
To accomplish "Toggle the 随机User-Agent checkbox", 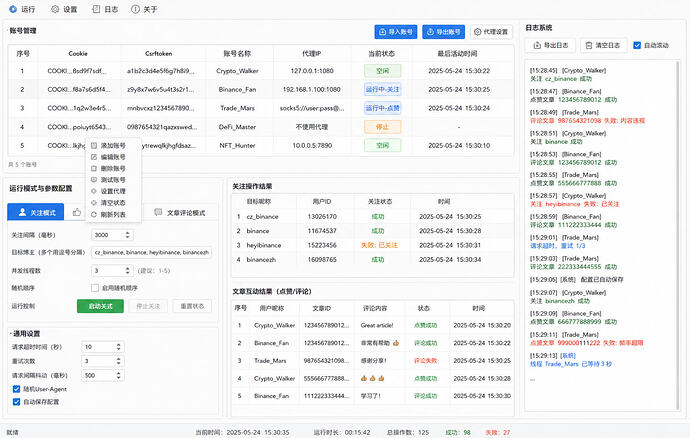I will (x=16, y=389).
